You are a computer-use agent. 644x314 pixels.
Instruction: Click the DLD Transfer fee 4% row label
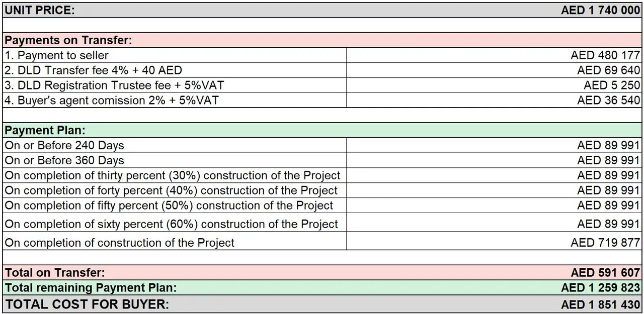[x=175, y=70]
